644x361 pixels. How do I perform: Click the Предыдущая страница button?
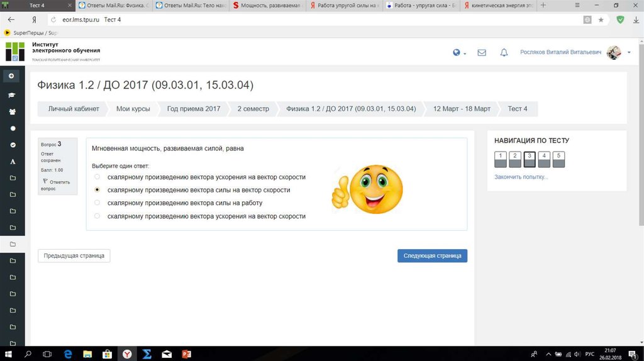(x=74, y=256)
